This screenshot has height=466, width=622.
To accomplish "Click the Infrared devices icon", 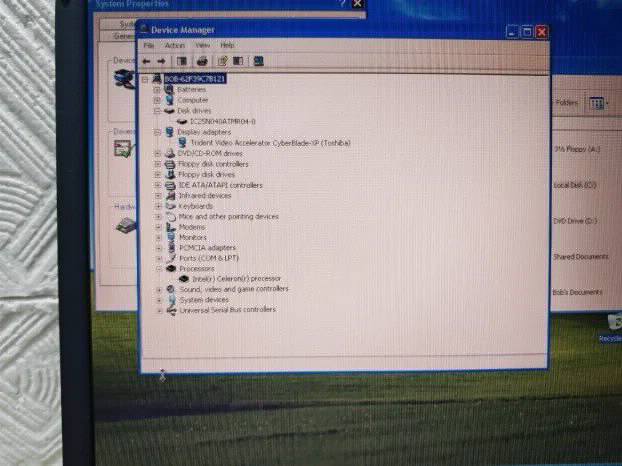I will tap(171, 196).
